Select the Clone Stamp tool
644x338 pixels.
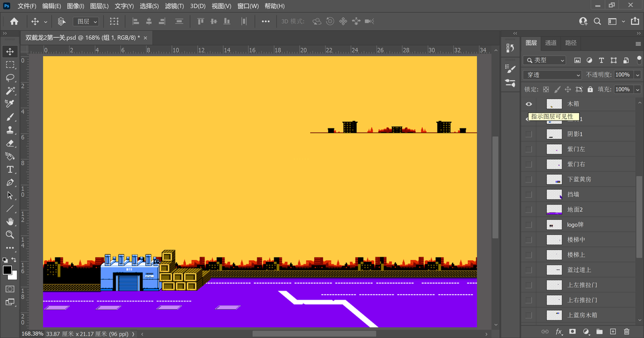pos(10,130)
